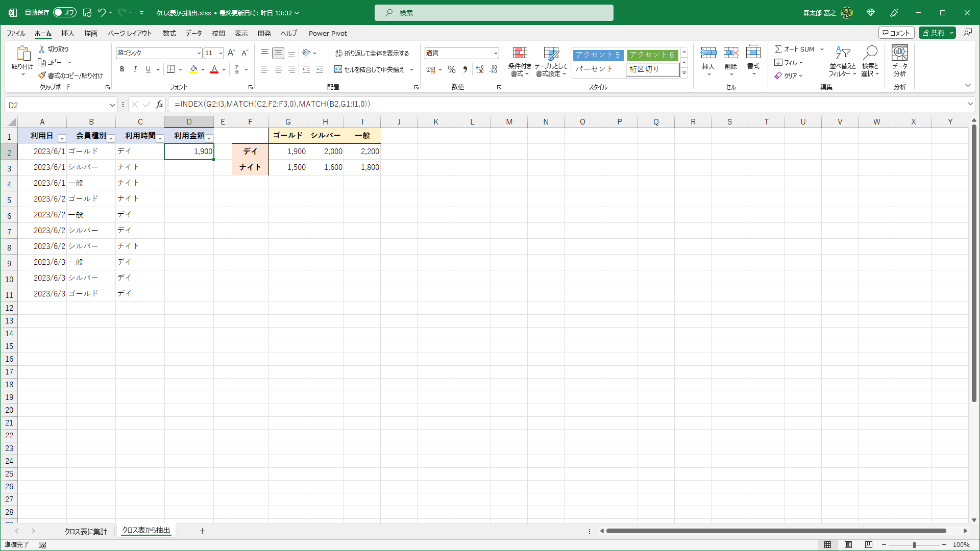Apply percent style to the cell
Screen dimensions: 980x551
(451, 69)
